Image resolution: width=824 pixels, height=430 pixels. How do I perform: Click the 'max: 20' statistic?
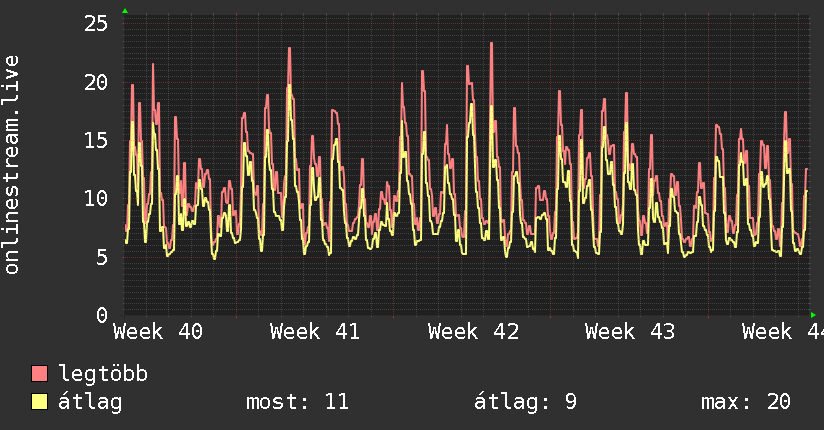746,402
